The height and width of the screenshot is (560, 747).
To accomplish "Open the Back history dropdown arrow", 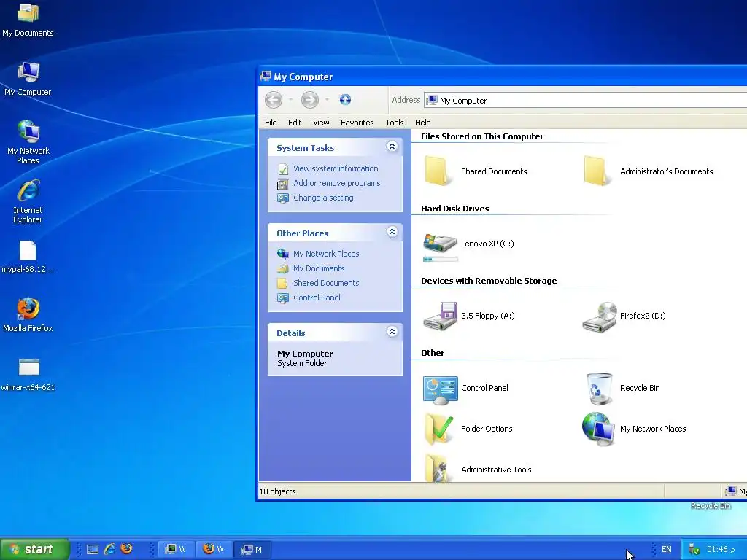I will [x=290, y=99].
